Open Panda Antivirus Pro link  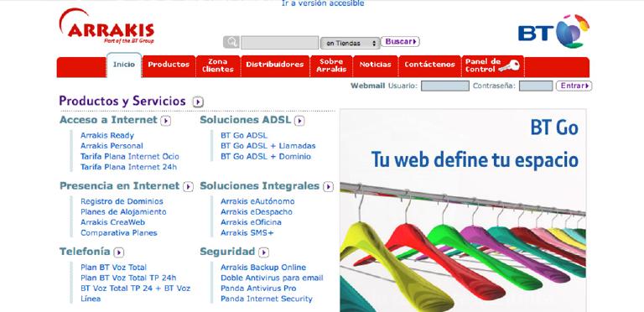tap(258, 289)
